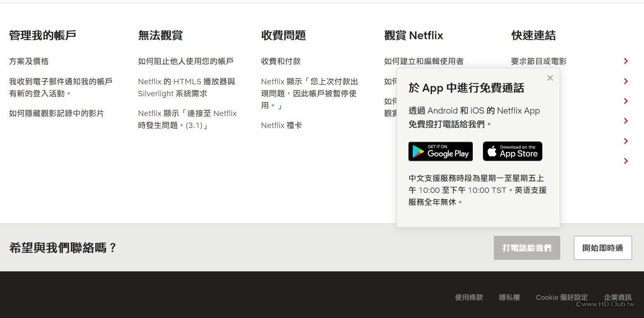Open the HTML5 播放器與 Silverlight 系統需求 article
The height and width of the screenshot is (318, 644).
186,88
